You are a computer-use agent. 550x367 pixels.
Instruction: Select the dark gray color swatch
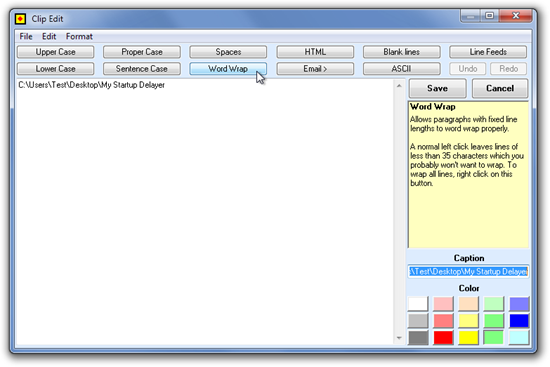(x=418, y=338)
